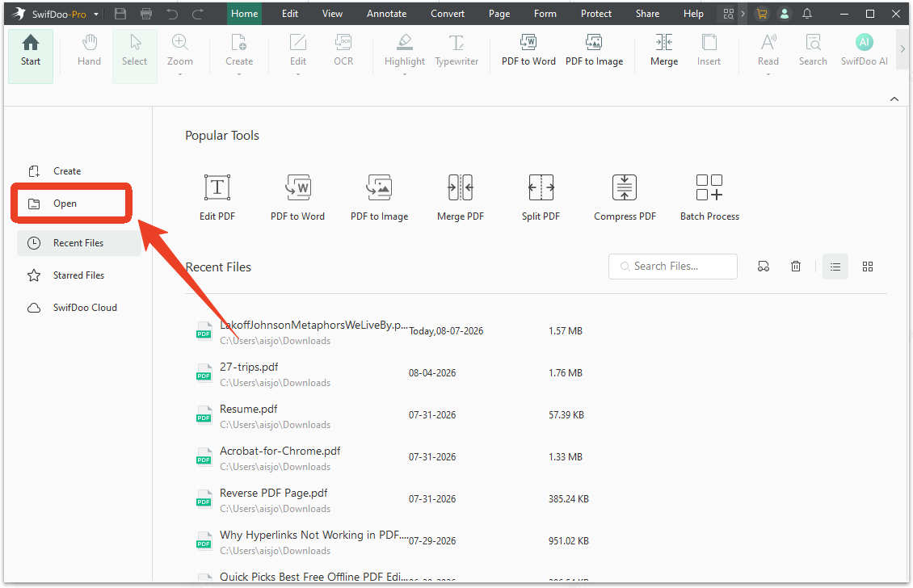Click the Search Files input box

coord(673,266)
